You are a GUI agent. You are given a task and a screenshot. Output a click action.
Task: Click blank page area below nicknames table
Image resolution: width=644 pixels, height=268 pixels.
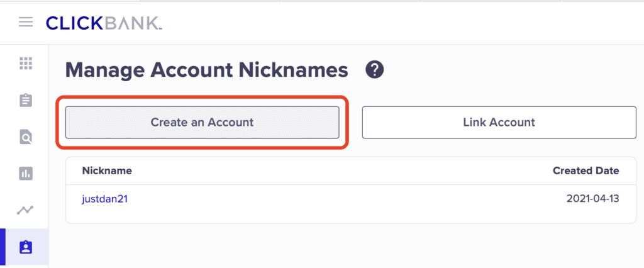coord(346,247)
